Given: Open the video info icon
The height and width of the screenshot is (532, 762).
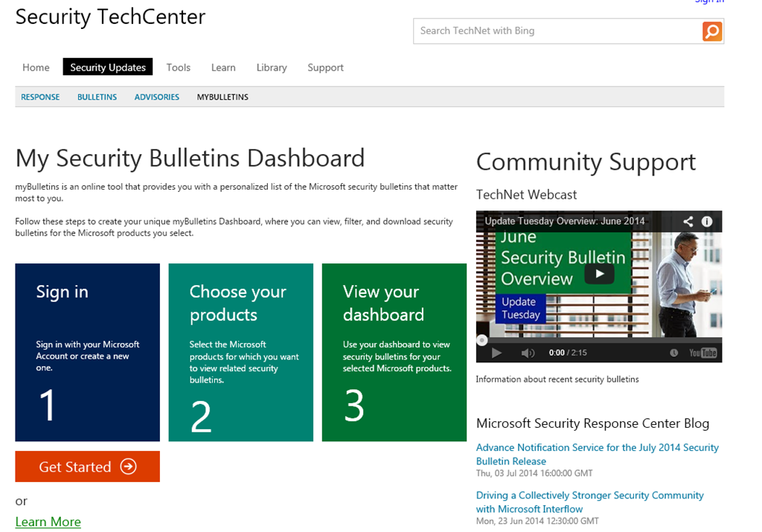Looking at the screenshot, I should coord(707,221).
